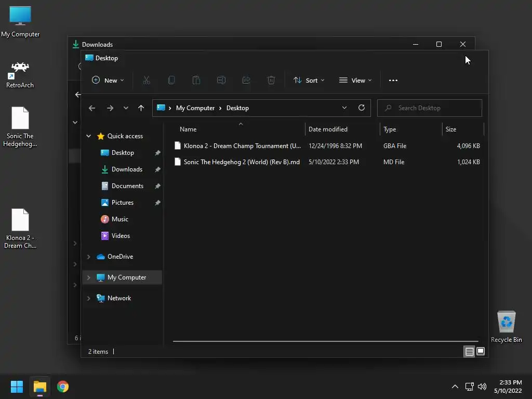Image resolution: width=532 pixels, height=399 pixels.
Task: Select Sonic The Hedgehog 2 .md row
Action: coord(327,162)
